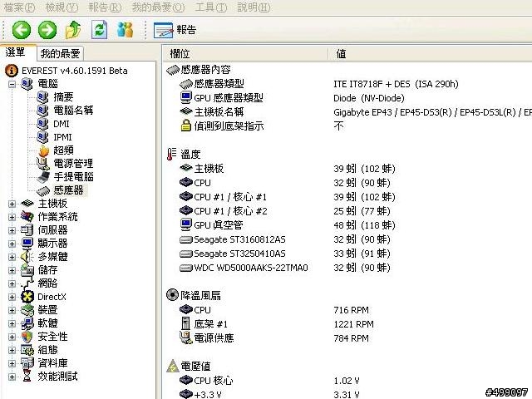Viewport: 532px width, 399px height.
Task: Select the 底架 #1 fan row
Action: point(347,324)
